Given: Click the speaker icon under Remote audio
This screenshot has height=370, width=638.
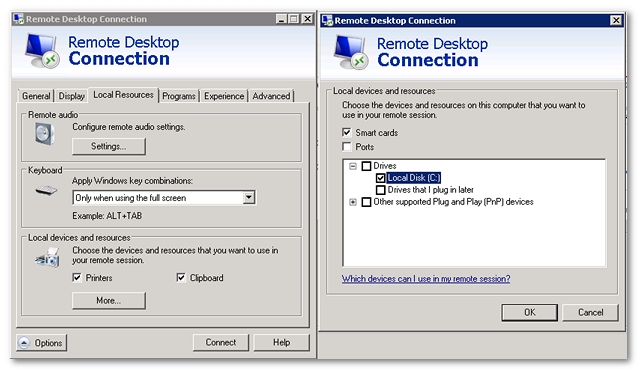Looking at the screenshot, I should tap(44, 134).
